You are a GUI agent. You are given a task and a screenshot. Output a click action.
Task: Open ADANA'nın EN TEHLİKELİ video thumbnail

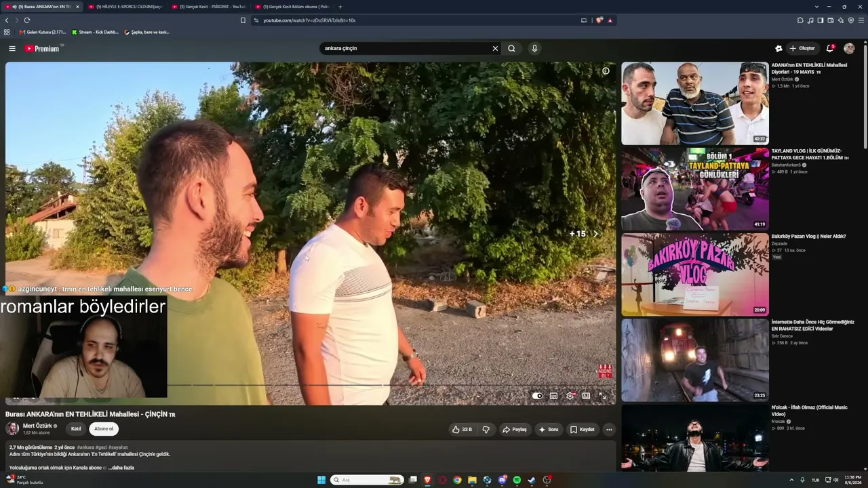click(x=695, y=103)
